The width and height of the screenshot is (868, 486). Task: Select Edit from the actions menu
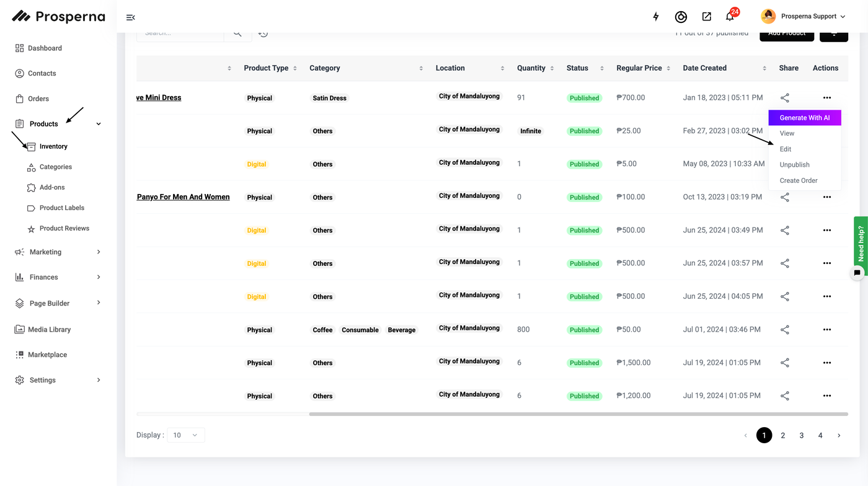click(786, 149)
